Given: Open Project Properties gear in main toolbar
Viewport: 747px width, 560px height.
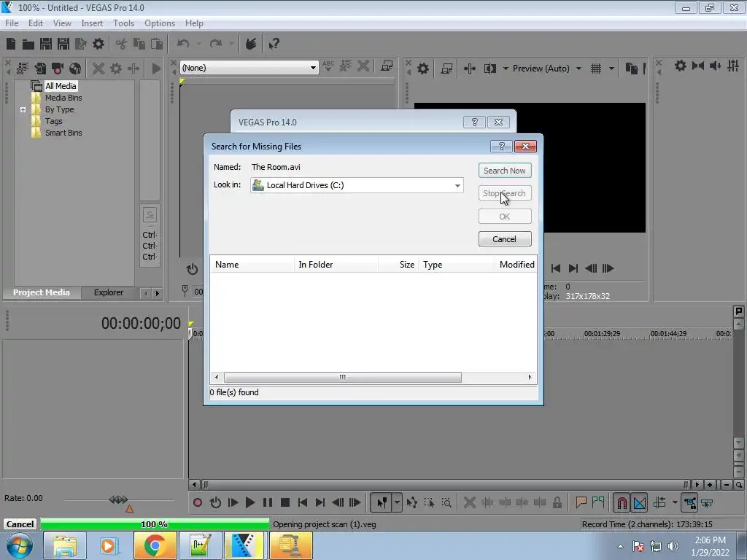Looking at the screenshot, I should (x=98, y=44).
